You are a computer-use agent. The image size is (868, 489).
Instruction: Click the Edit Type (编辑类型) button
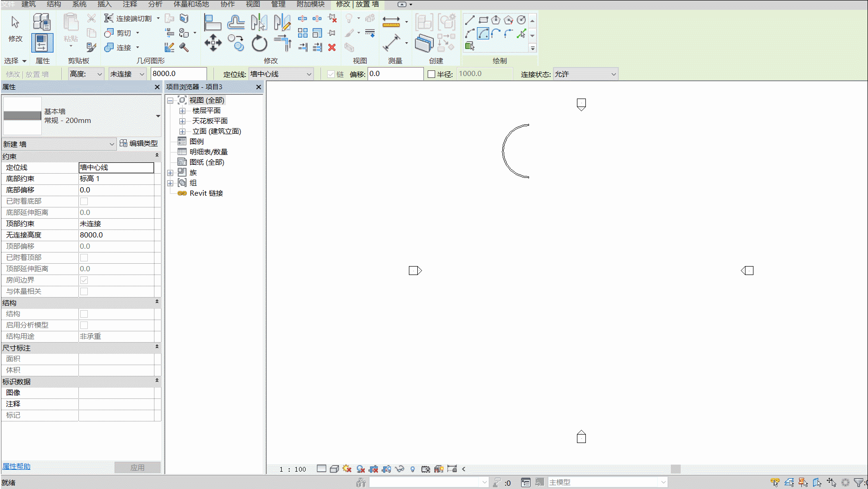coord(139,144)
